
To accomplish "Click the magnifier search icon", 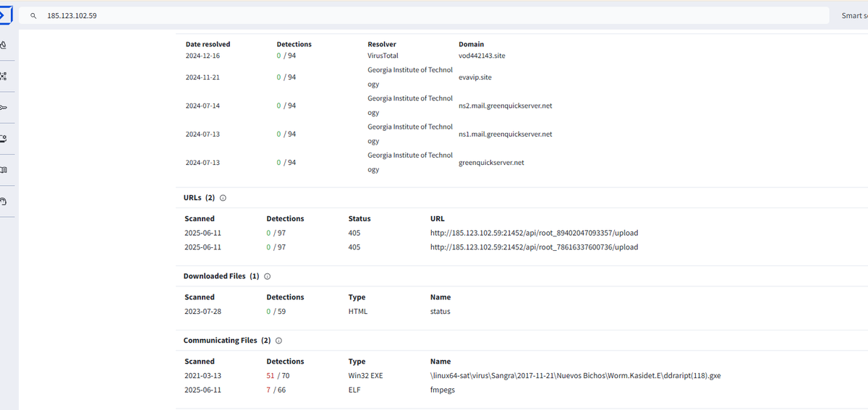I will click(x=33, y=16).
